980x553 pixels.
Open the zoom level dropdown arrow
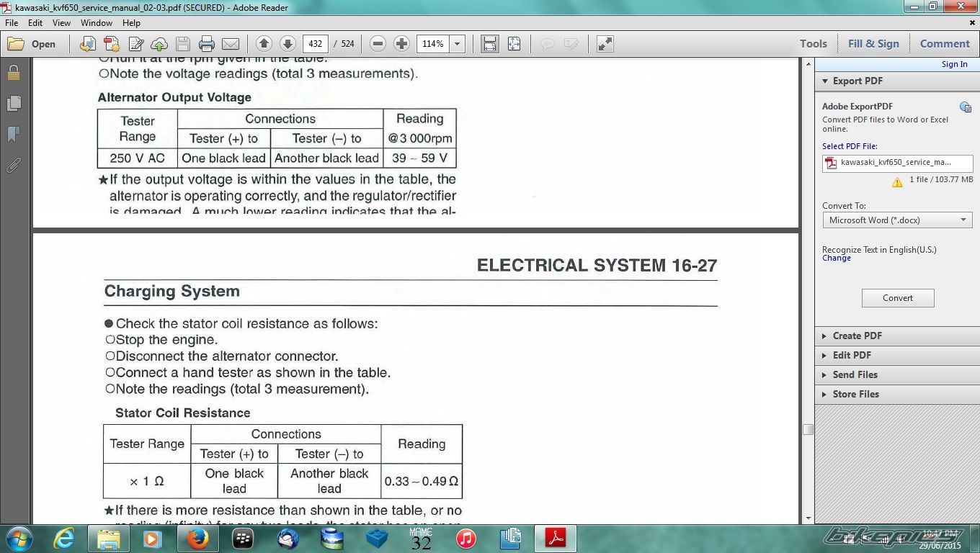coord(457,44)
